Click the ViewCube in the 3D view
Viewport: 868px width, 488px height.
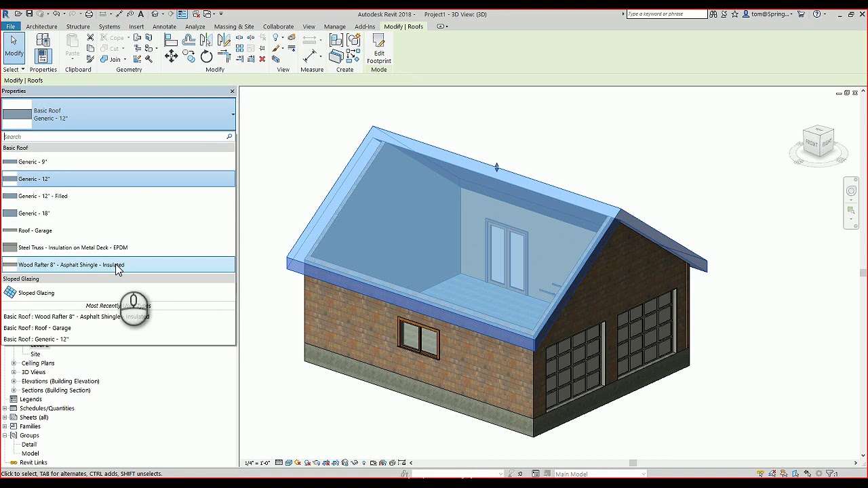(x=818, y=142)
